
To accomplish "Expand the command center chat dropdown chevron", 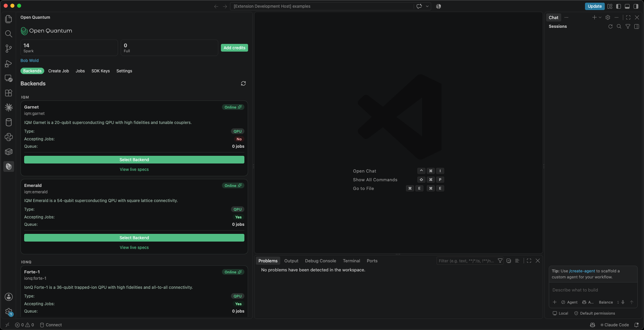I will tap(427, 6).
